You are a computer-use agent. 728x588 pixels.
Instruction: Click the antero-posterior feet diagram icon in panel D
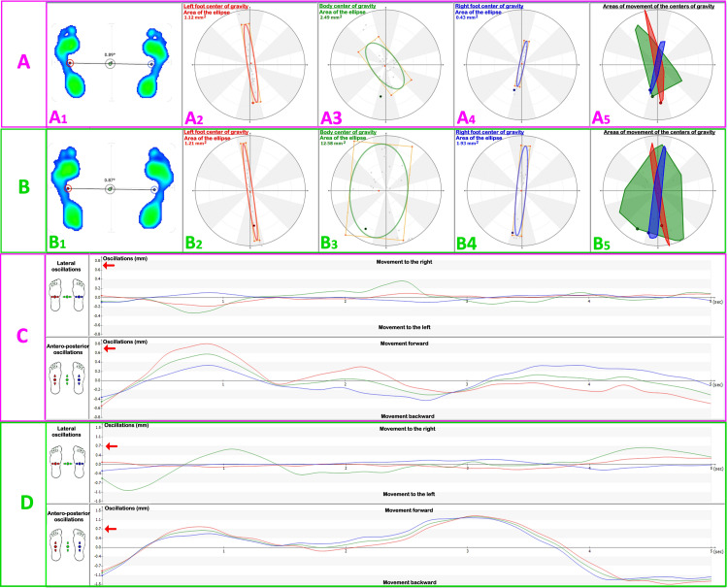68,545
